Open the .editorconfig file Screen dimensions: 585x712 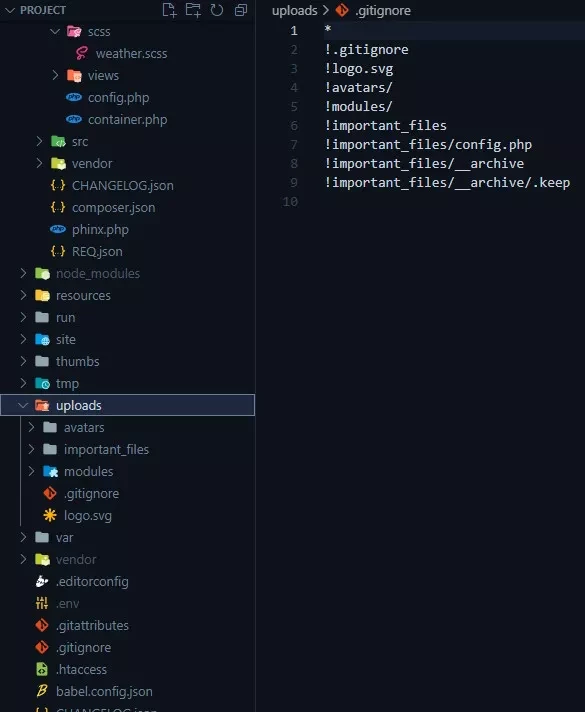(x=92, y=581)
